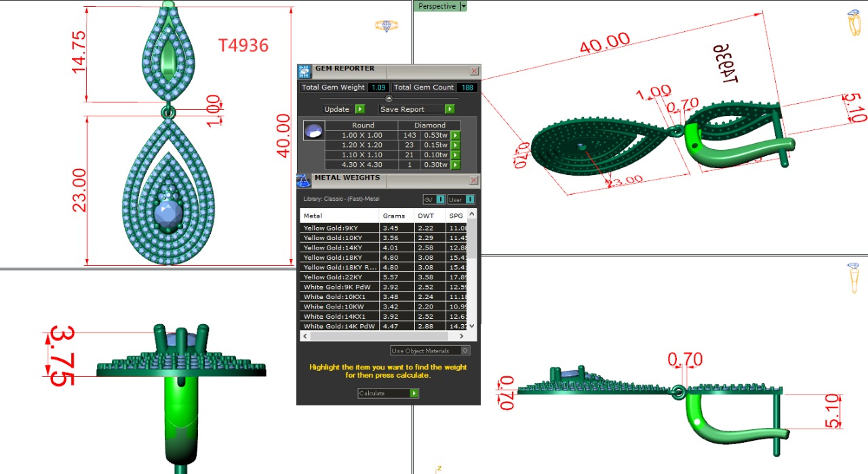Open the Perspective viewport dropdown arrow

click(x=463, y=6)
